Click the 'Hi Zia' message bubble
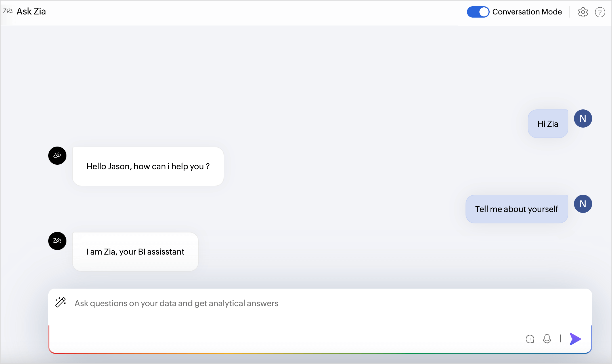The width and height of the screenshot is (612, 364). point(548,124)
